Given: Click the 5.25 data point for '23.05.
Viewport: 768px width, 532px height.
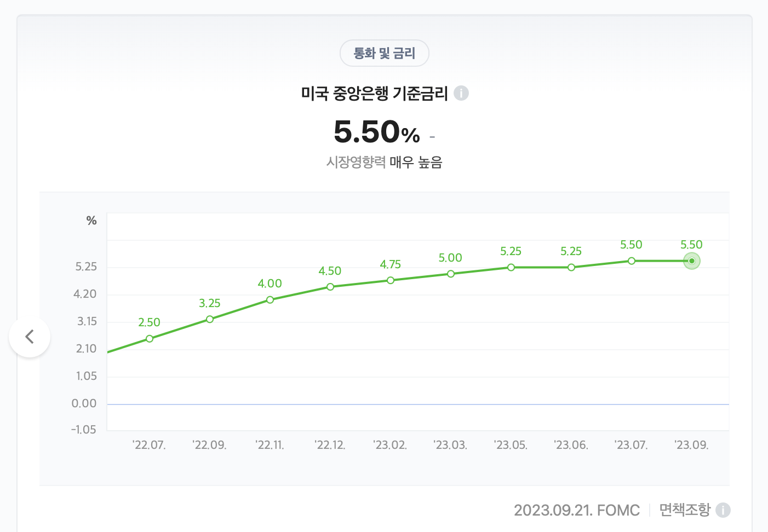Looking at the screenshot, I should (x=511, y=268).
